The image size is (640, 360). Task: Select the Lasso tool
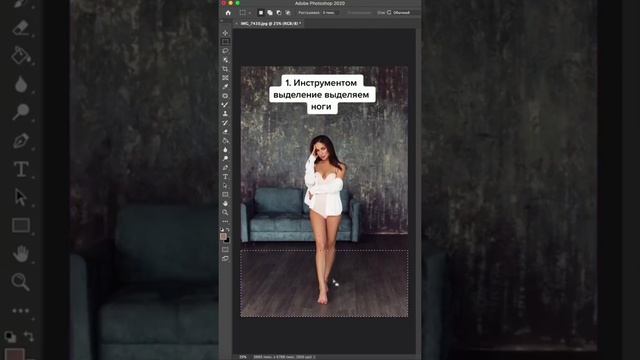click(x=225, y=51)
